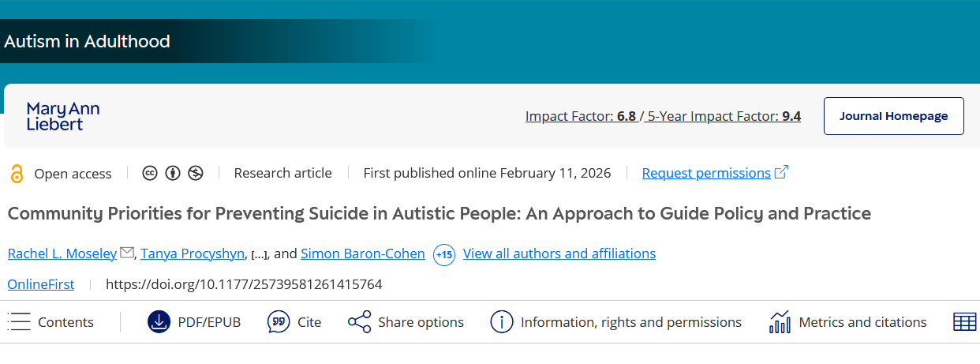
Task: Click the Creative Commons license icon
Action: pos(149,173)
